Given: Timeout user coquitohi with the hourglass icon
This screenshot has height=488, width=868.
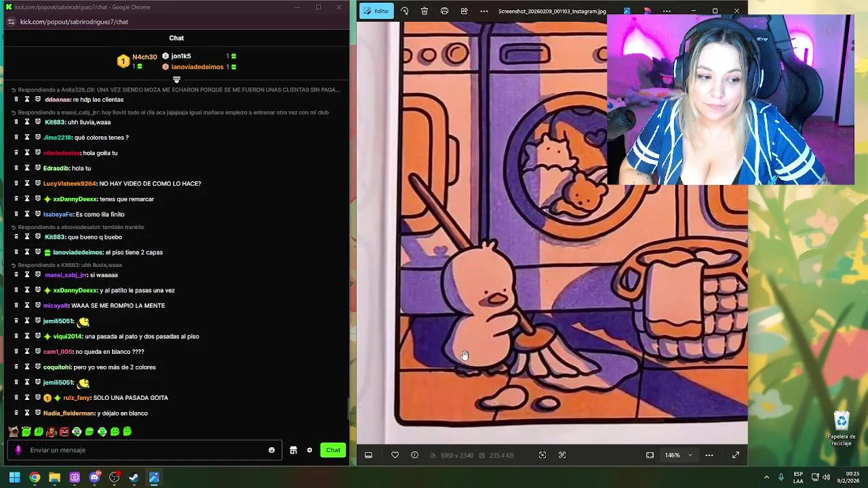Looking at the screenshot, I should click(27, 367).
